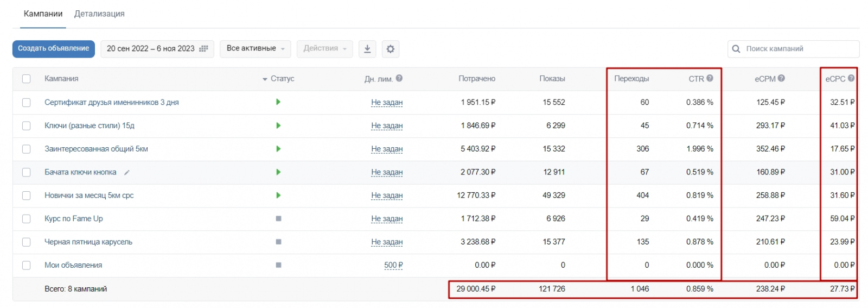Click the help icon next to eCPM
The image size is (868, 308).
[781, 78]
